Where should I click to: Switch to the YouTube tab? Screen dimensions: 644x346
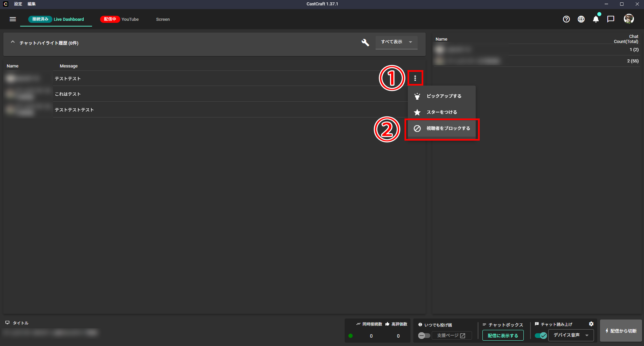[x=120, y=19]
